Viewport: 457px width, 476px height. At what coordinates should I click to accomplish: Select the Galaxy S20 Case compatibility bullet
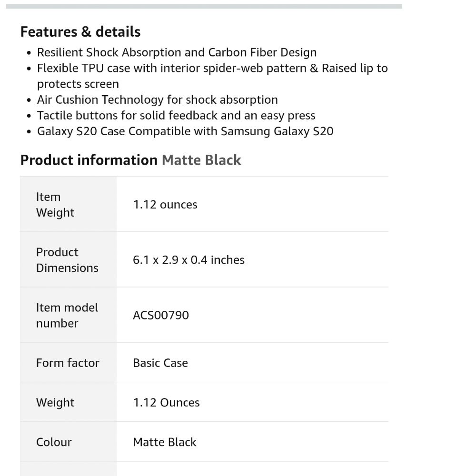[185, 131]
